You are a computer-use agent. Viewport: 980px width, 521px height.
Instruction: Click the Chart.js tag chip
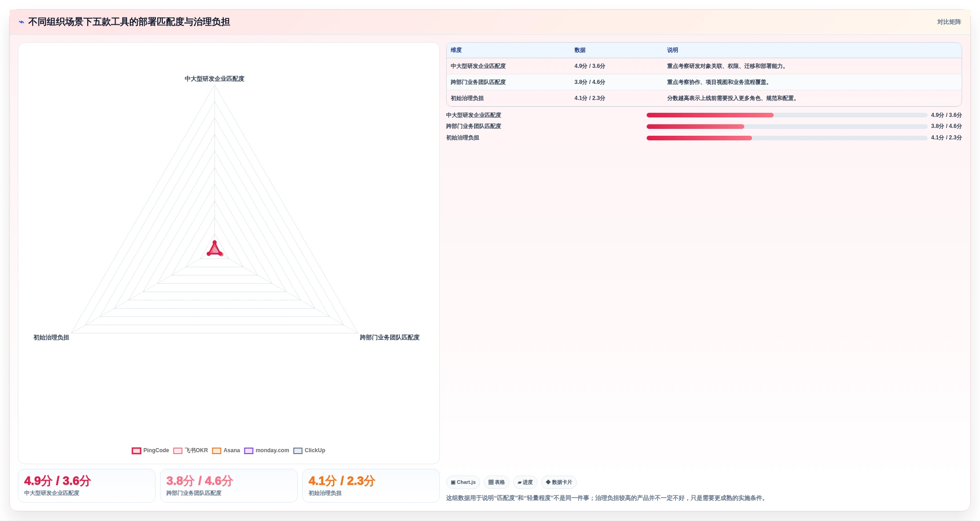coord(463,482)
